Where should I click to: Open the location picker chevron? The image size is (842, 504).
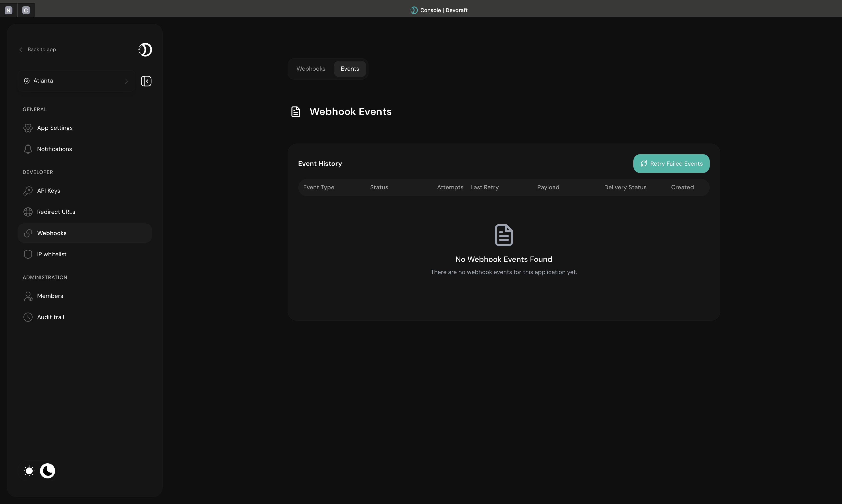pyautogui.click(x=126, y=81)
